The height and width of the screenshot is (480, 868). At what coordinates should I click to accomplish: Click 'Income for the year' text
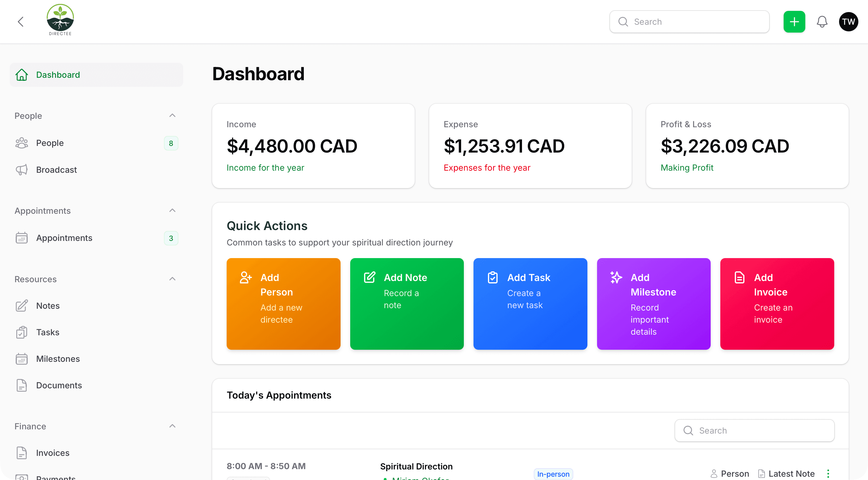click(x=265, y=168)
